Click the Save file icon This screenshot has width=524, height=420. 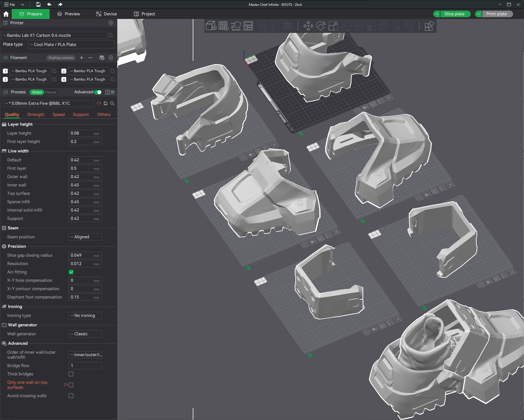[x=38, y=4]
